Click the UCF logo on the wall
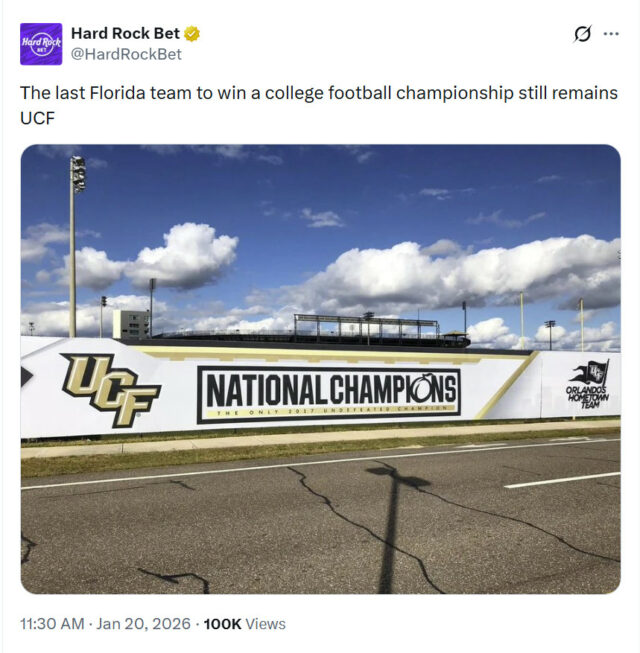Screen dimensions: 640x653 tap(110, 390)
